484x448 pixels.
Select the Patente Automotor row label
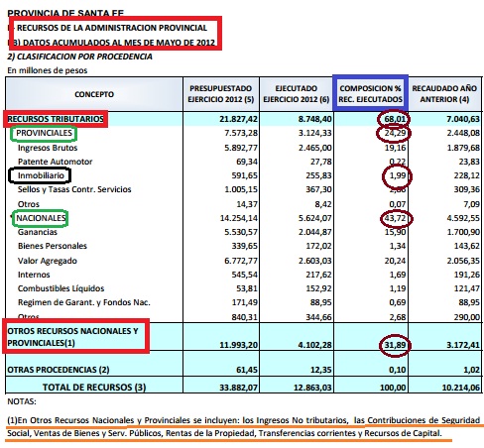[56, 162]
